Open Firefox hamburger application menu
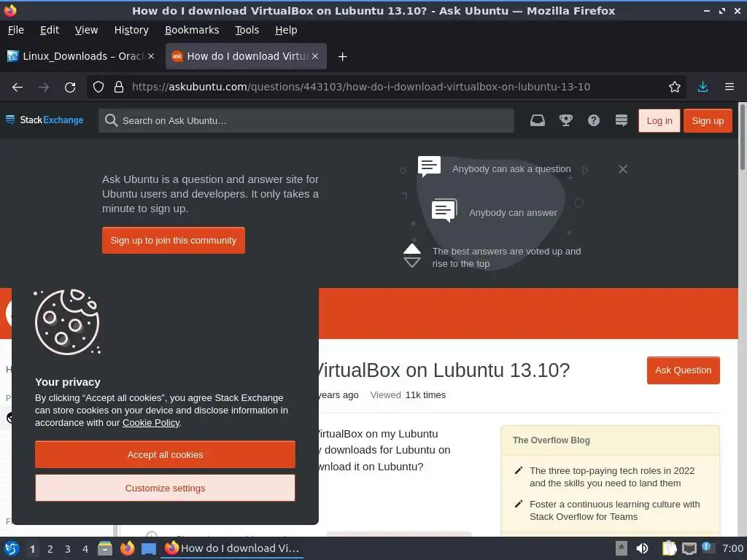The height and width of the screenshot is (560, 747). pos(729,87)
